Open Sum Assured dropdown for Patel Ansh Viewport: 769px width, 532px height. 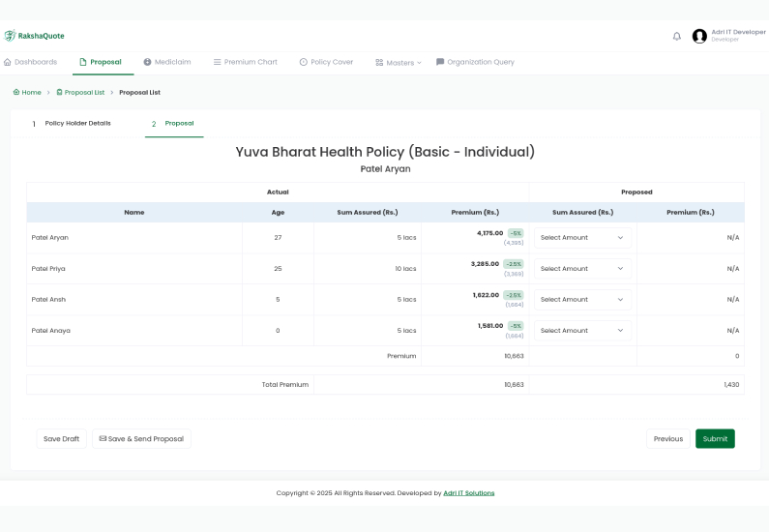click(582, 300)
